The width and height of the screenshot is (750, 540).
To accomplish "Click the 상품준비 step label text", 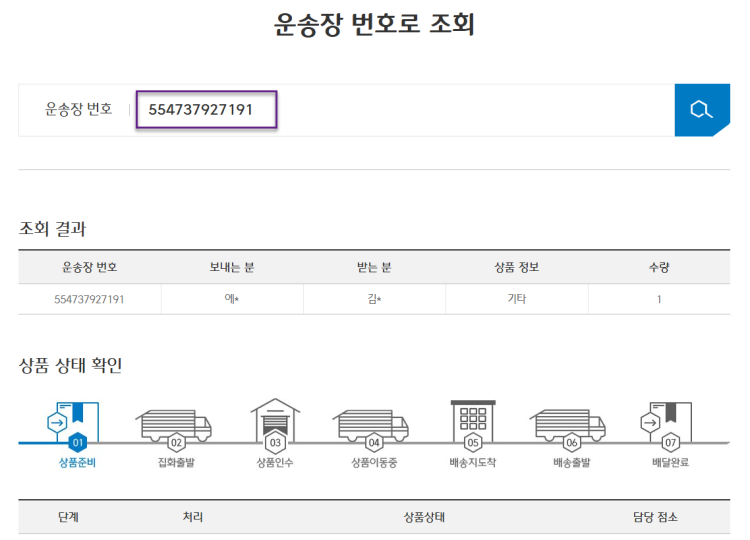I will pyautogui.click(x=77, y=463).
